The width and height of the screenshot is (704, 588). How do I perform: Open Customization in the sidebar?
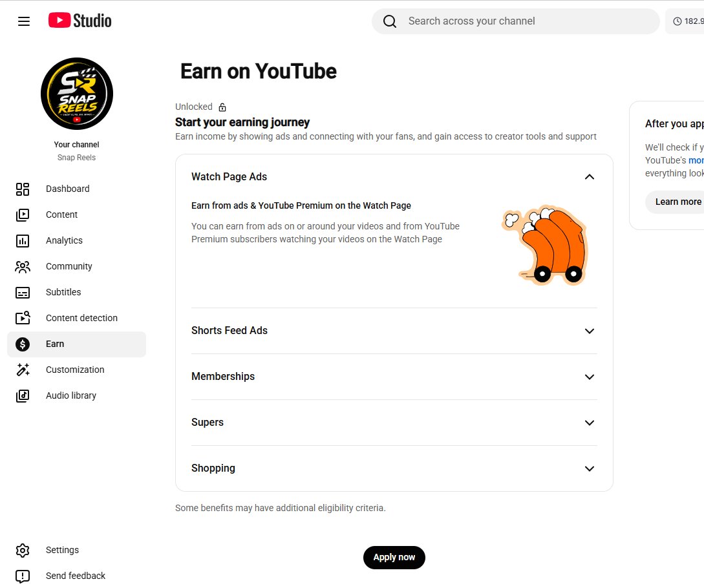point(77,370)
